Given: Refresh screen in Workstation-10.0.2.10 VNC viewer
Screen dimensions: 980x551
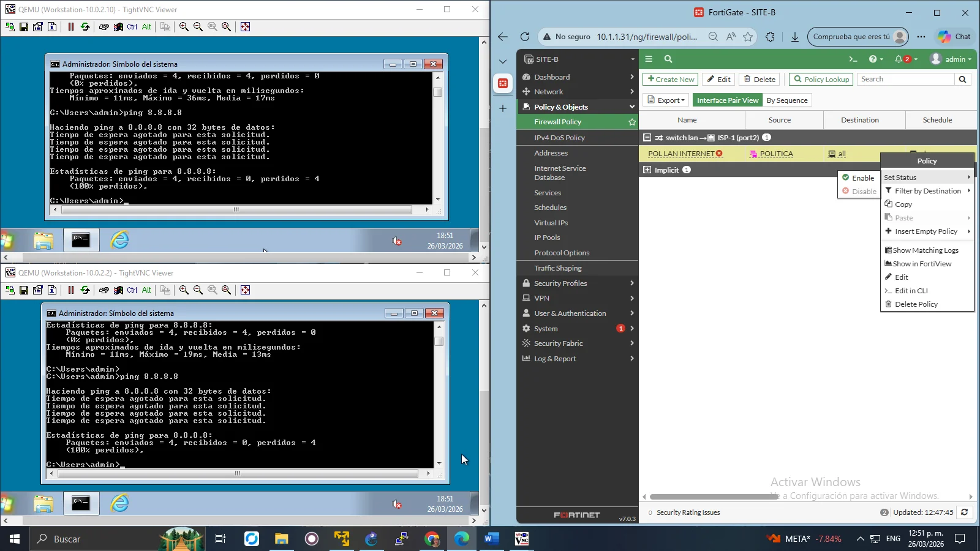Looking at the screenshot, I should (85, 27).
